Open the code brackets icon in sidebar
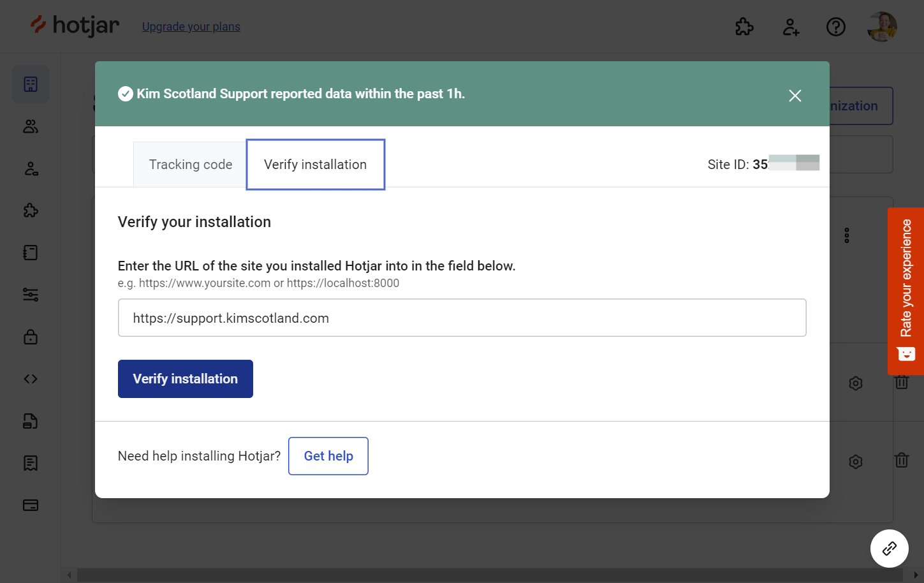The height and width of the screenshot is (583, 924). (31, 379)
